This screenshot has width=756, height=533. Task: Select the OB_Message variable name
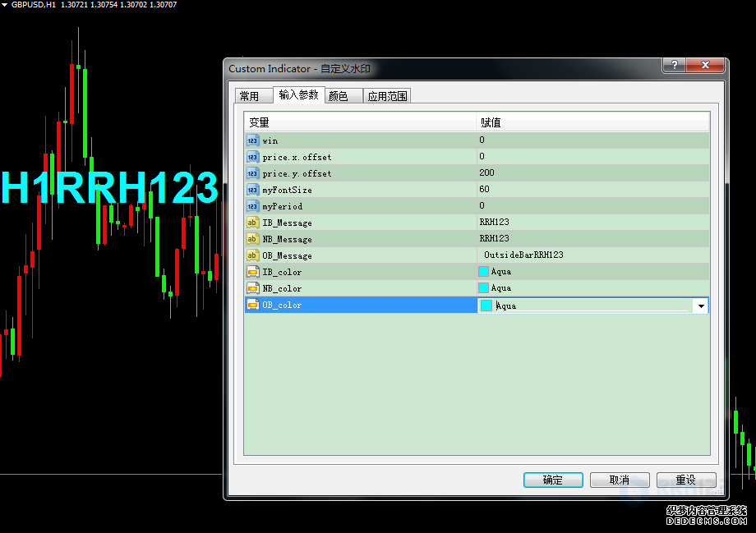(287, 255)
